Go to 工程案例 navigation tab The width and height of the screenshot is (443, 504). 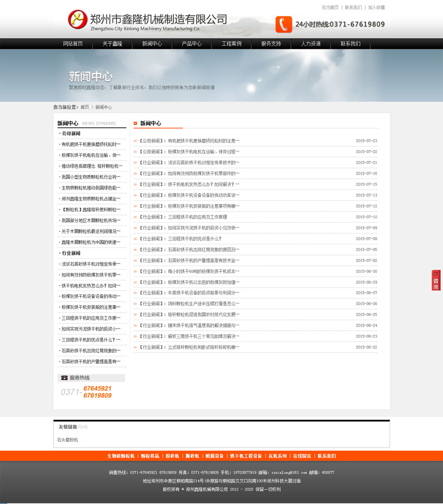[x=231, y=44]
